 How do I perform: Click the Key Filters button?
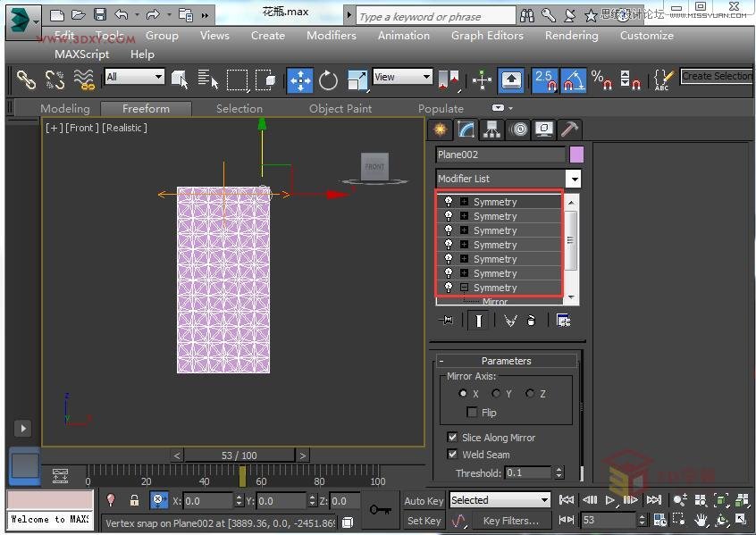[510, 521]
